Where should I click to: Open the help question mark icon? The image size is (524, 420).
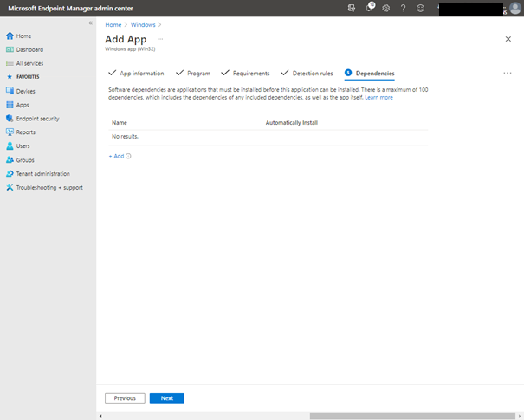coord(403,8)
